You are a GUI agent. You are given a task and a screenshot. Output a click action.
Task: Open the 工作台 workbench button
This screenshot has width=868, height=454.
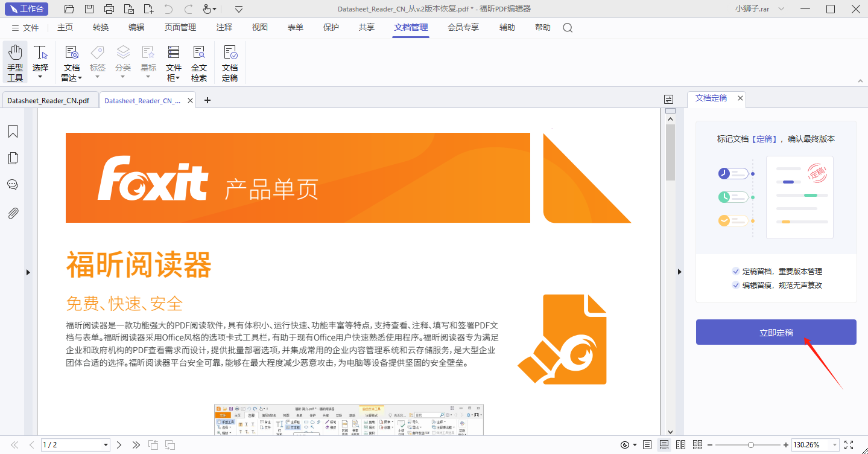tap(27, 9)
